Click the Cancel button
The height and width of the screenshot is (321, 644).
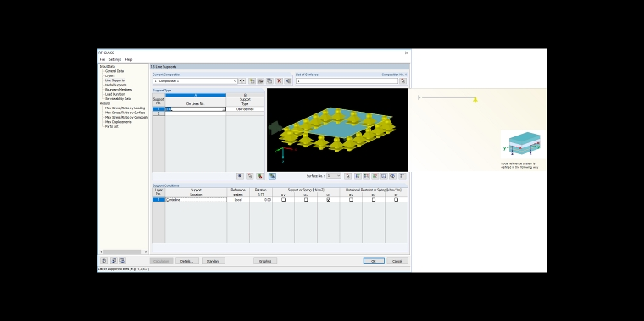pyautogui.click(x=397, y=261)
